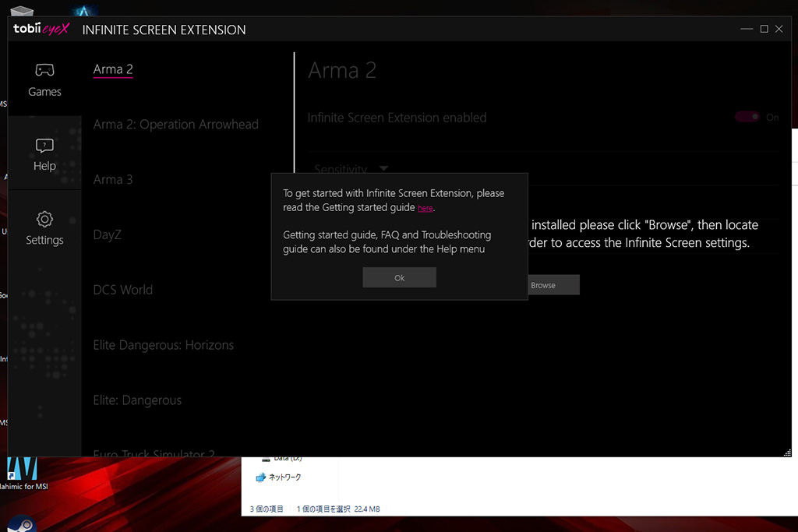Toggle Infinite Screen Extension enabled switch
Screen dimensions: 798x532
point(747,117)
